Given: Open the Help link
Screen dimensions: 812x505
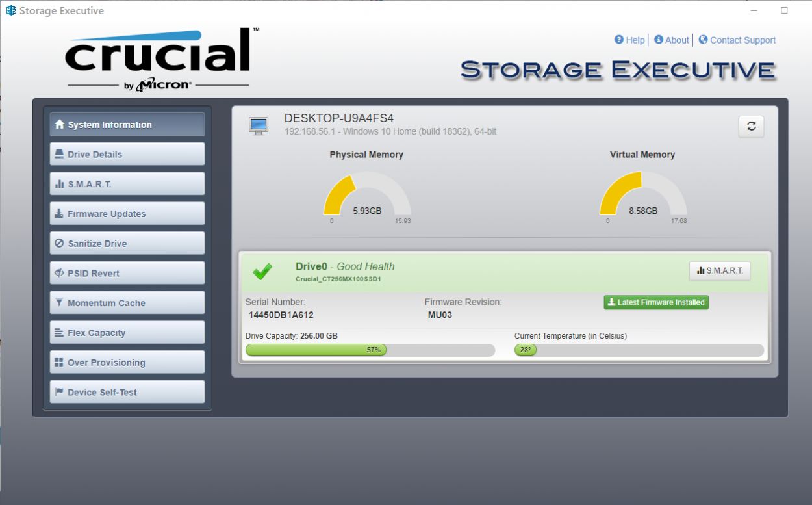Looking at the screenshot, I should coord(629,40).
